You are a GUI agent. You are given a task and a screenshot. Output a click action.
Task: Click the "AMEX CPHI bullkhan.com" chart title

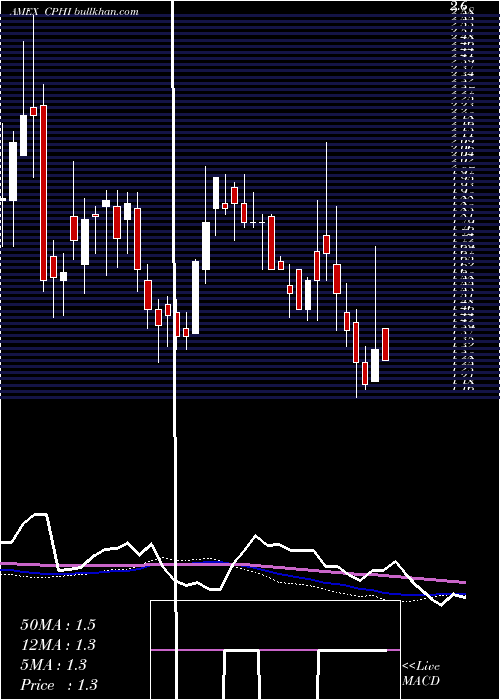click(74, 12)
